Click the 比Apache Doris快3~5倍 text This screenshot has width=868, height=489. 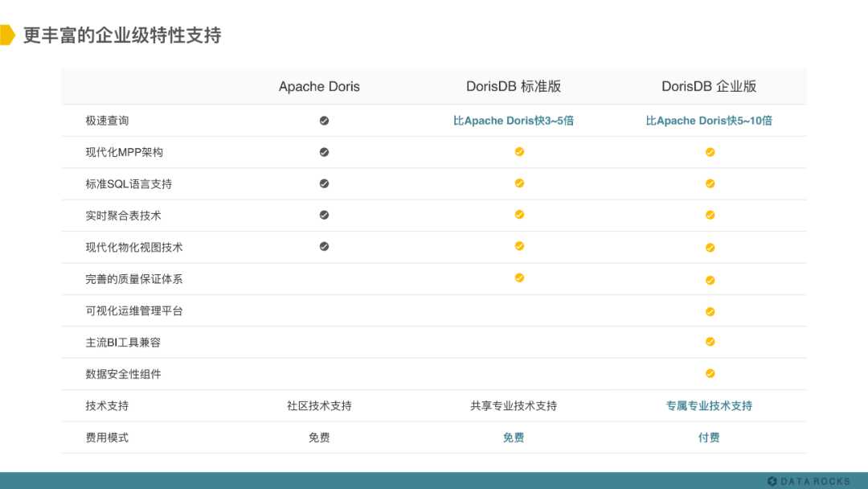[x=514, y=121]
